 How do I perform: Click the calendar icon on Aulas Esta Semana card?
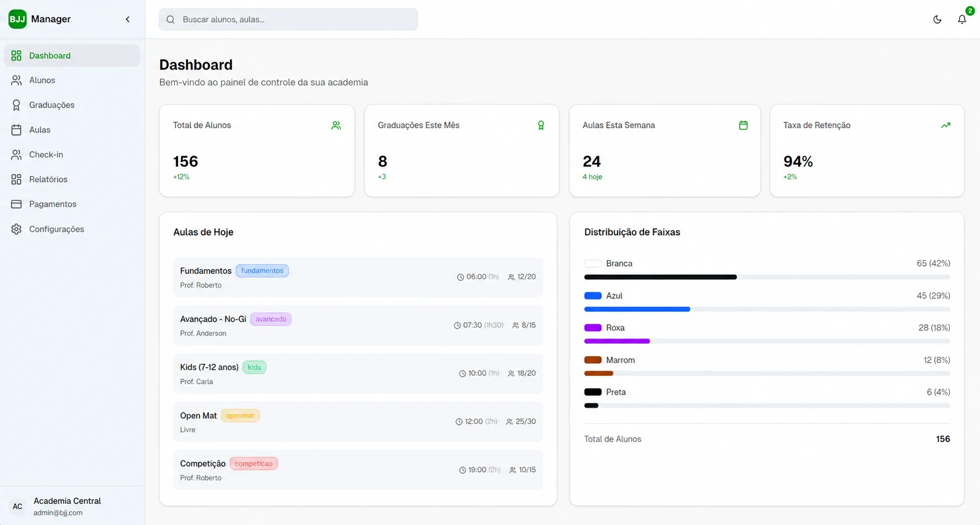click(x=743, y=125)
